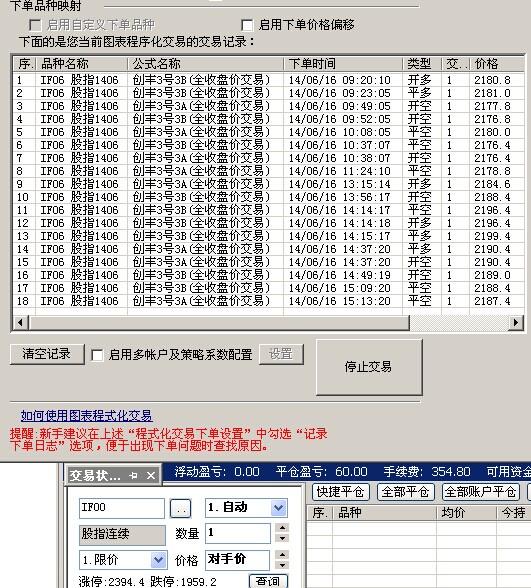The height and width of the screenshot is (588, 531).
Task: Select record row with time 15:13:20
Action: (268, 301)
